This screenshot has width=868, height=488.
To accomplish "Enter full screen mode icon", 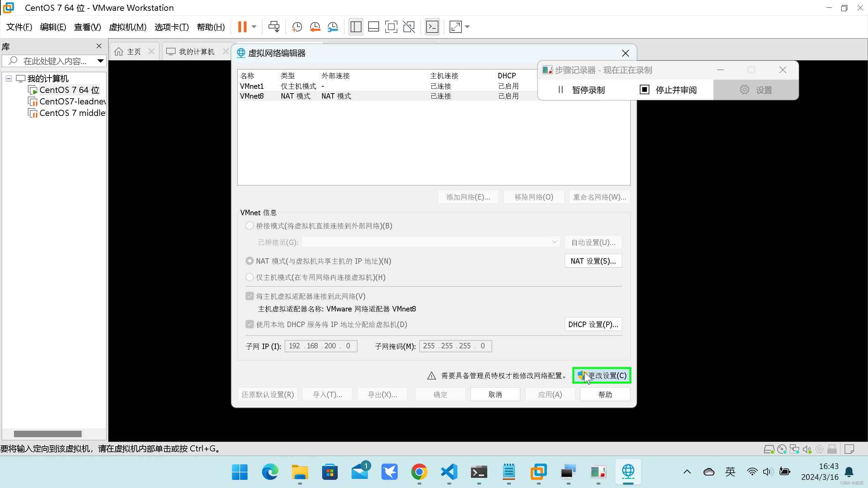I will tap(391, 27).
